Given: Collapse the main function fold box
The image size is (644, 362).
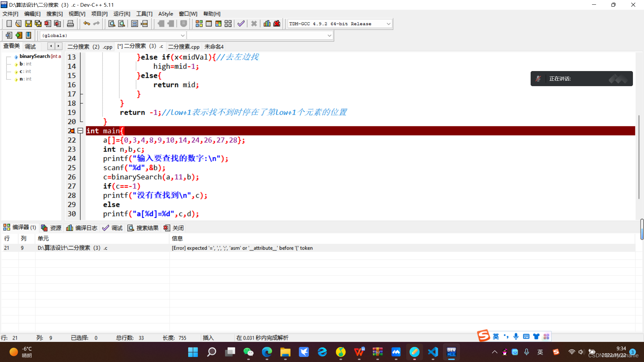Looking at the screenshot, I should (80, 131).
